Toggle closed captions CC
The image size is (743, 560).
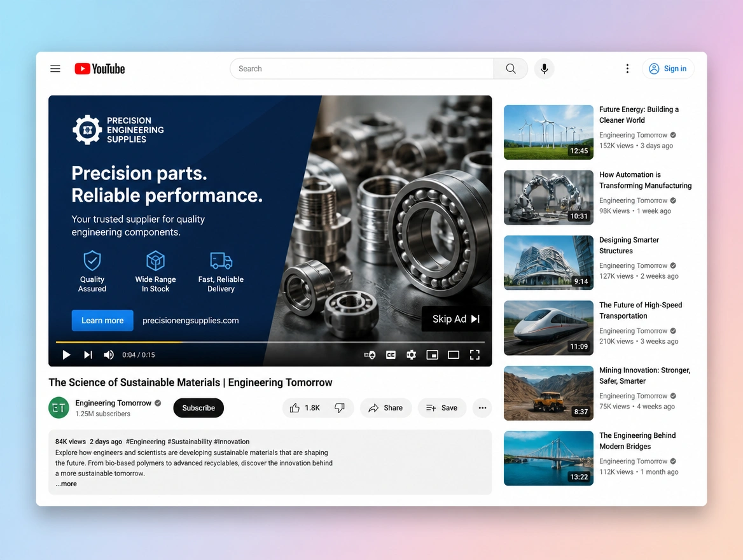[x=391, y=354]
